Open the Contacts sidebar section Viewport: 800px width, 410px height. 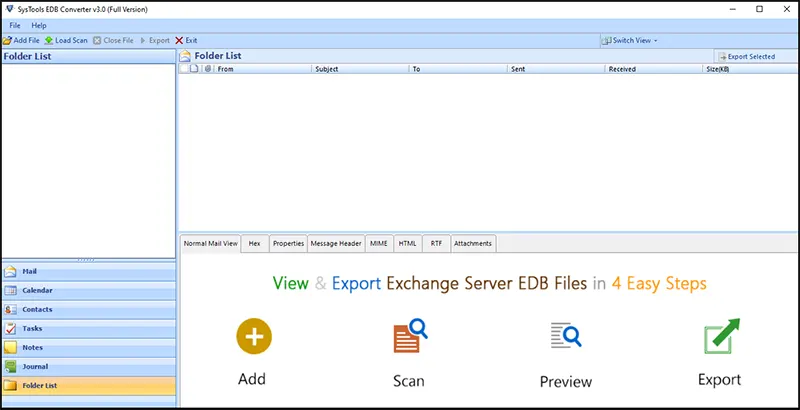[x=89, y=310]
